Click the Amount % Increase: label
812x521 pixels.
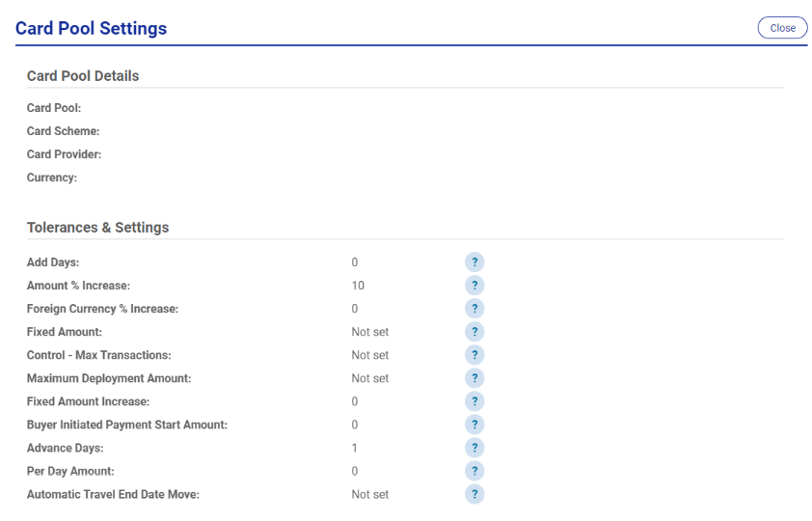[79, 286]
